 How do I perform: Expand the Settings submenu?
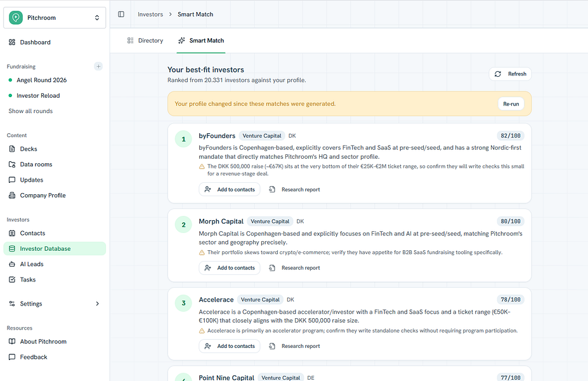[x=55, y=304]
